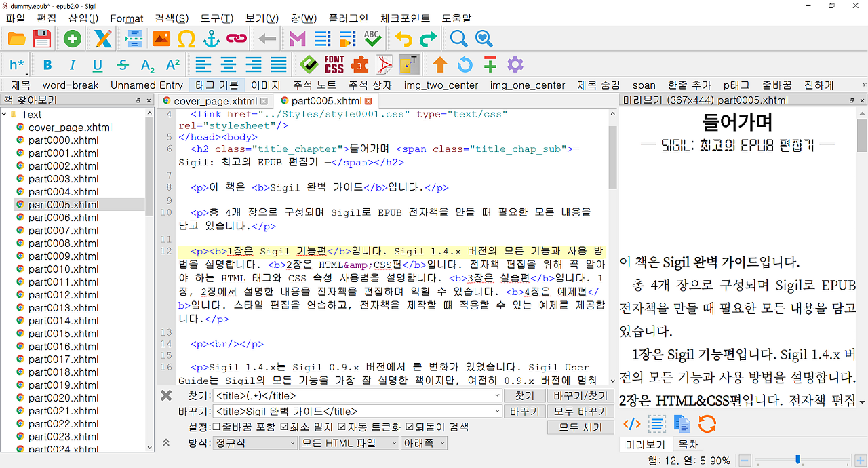Insert special character with the Omega icon

tap(186, 39)
